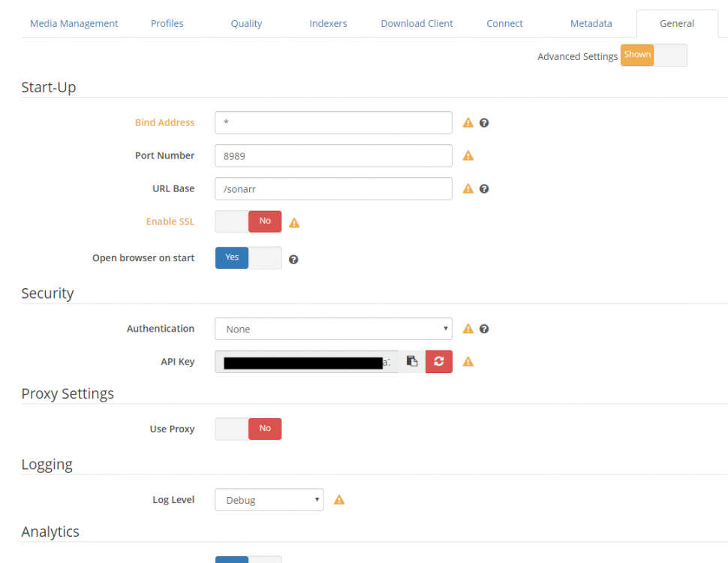Viewport: 728px width, 563px height.
Task: Toggle Open browser on start switch
Action: 248,257
